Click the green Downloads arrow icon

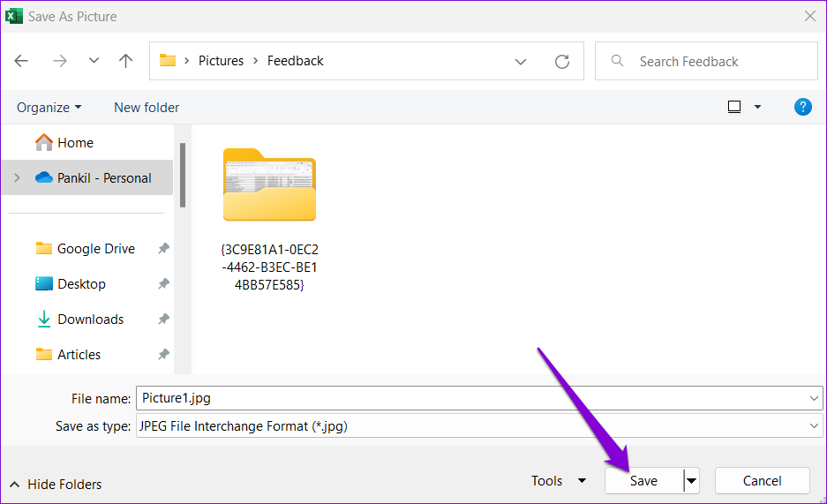tap(44, 319)
